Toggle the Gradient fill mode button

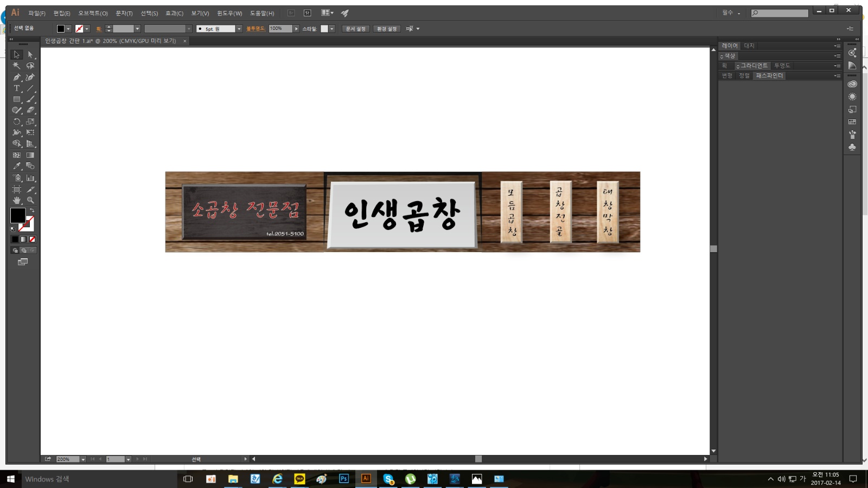pyautogui.click(x=23, y=239)
